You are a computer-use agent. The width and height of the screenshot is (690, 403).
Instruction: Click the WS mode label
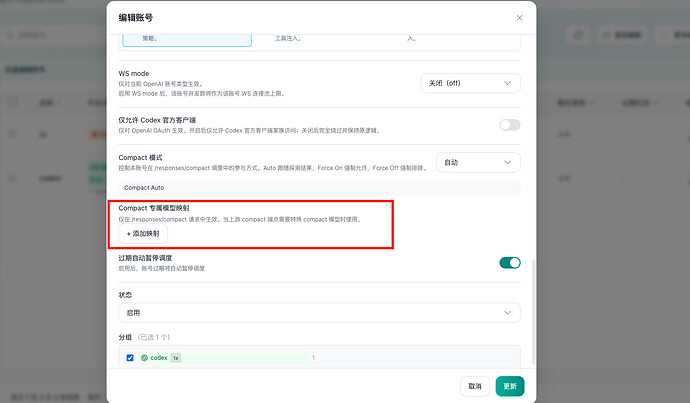pyautogui.click(x=134, y=73)
